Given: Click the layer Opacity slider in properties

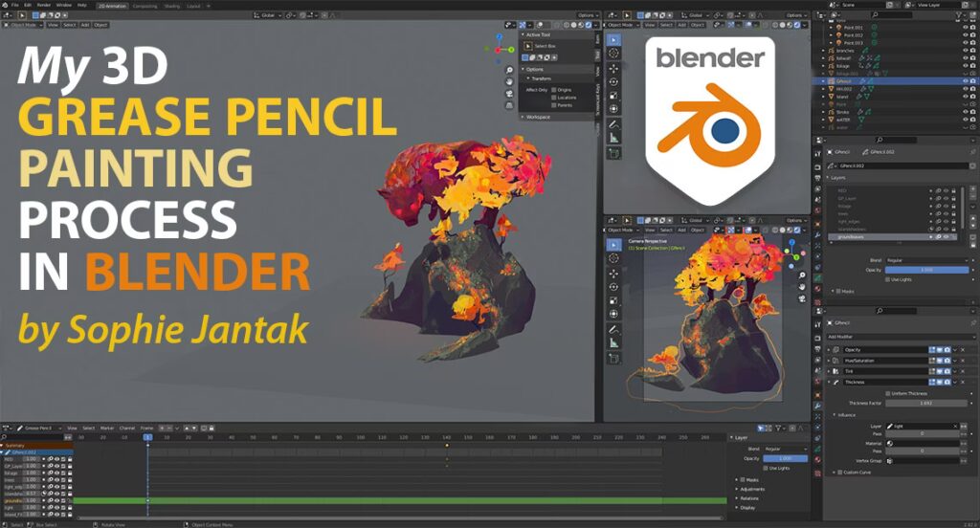Looking at the screenshot, I should point(926,270).
